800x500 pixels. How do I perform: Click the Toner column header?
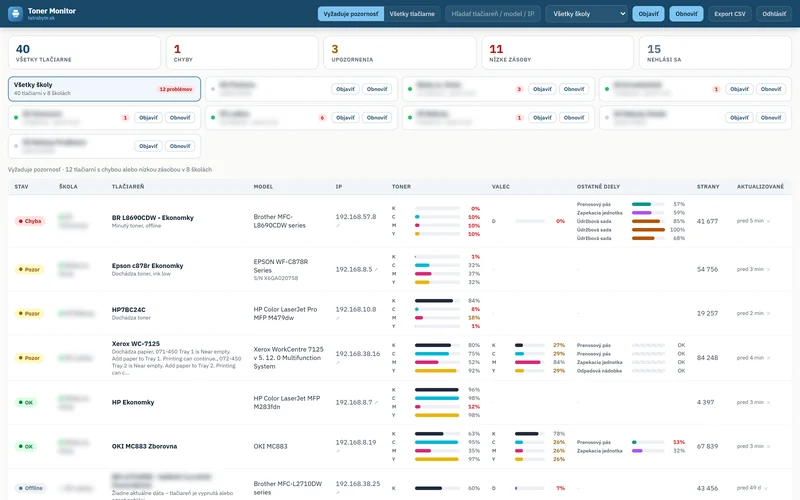[x=401, y=187]
